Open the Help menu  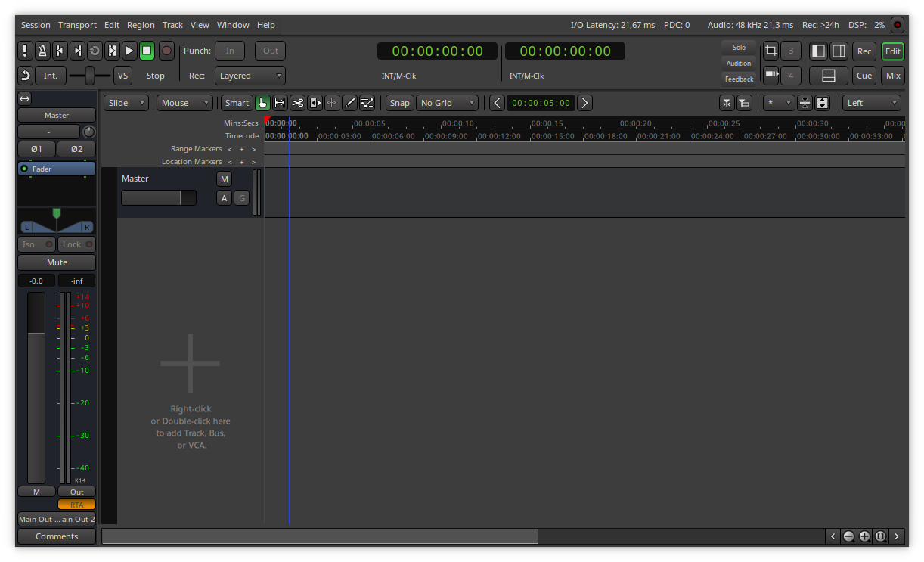click(266, 25)
